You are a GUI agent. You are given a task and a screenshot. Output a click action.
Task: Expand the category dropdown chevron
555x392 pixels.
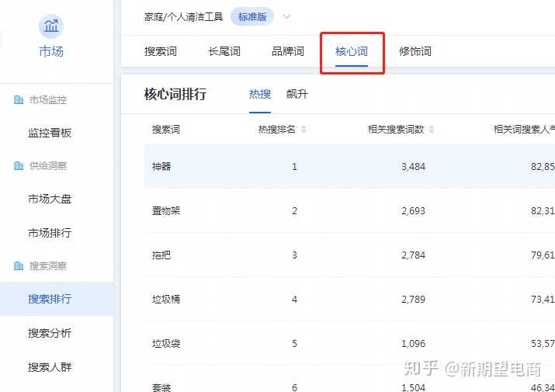pyautogui.click(x=286, y=16)
